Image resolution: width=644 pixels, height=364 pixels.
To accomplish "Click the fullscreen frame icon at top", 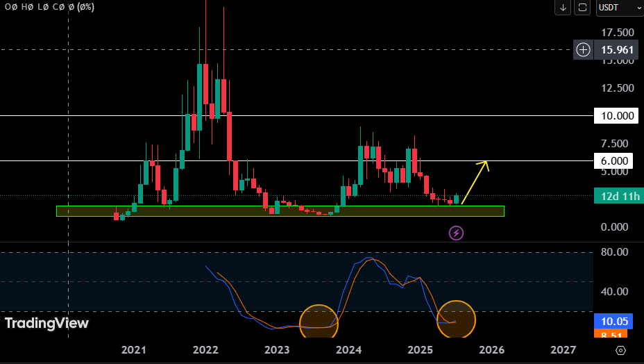I will pyautogui.click(x=582, y=8).
